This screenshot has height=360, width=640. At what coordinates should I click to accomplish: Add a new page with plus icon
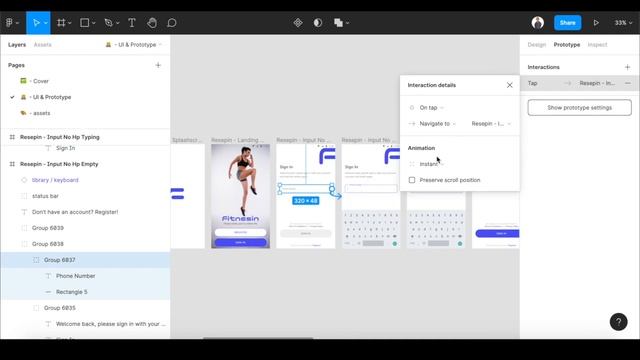pos(158,65)
